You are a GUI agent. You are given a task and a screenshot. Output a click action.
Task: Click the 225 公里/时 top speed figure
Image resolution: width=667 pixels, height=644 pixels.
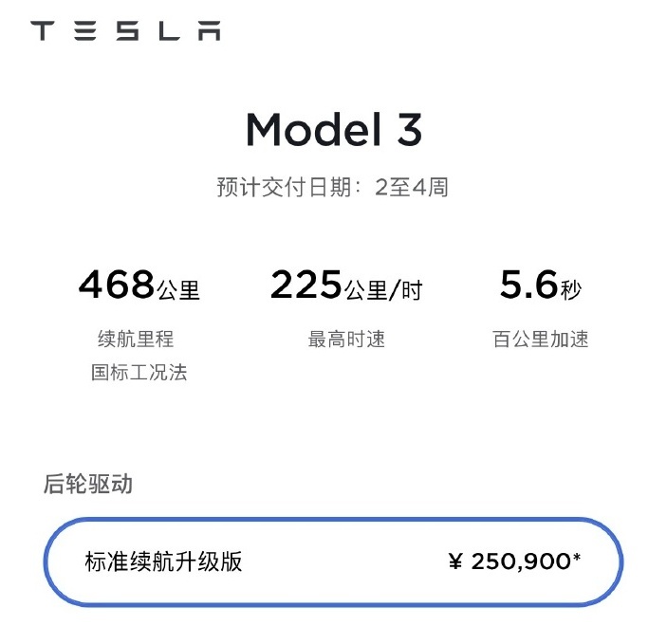tap(346, 285)
